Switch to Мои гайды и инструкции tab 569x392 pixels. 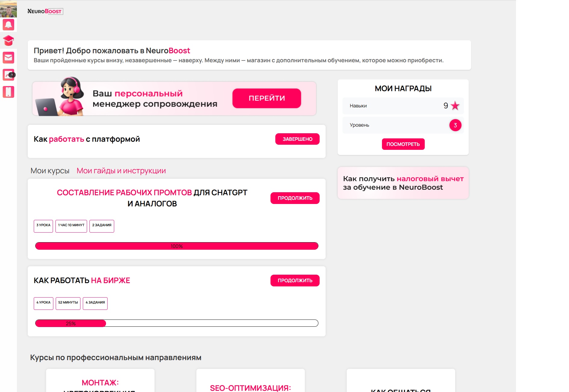121,171
